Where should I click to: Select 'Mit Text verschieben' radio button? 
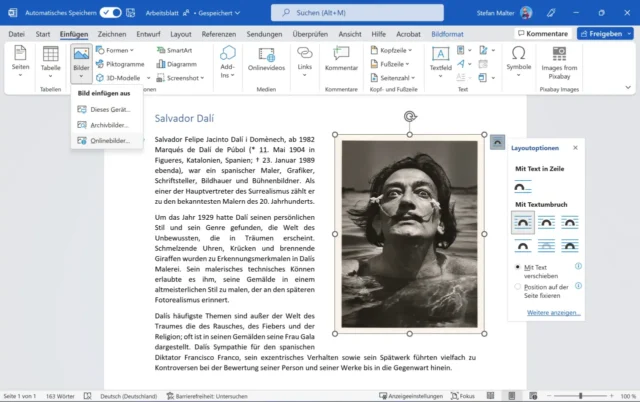coord(517,268)
